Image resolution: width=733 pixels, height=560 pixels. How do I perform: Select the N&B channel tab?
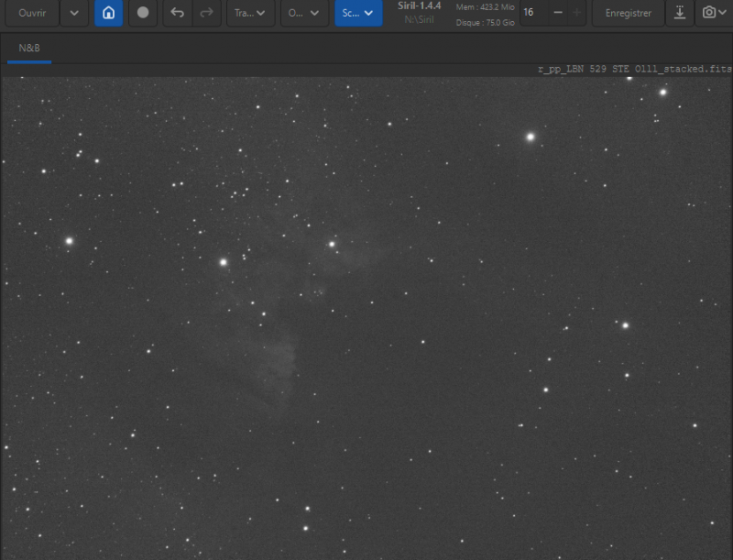click(29, 49)
